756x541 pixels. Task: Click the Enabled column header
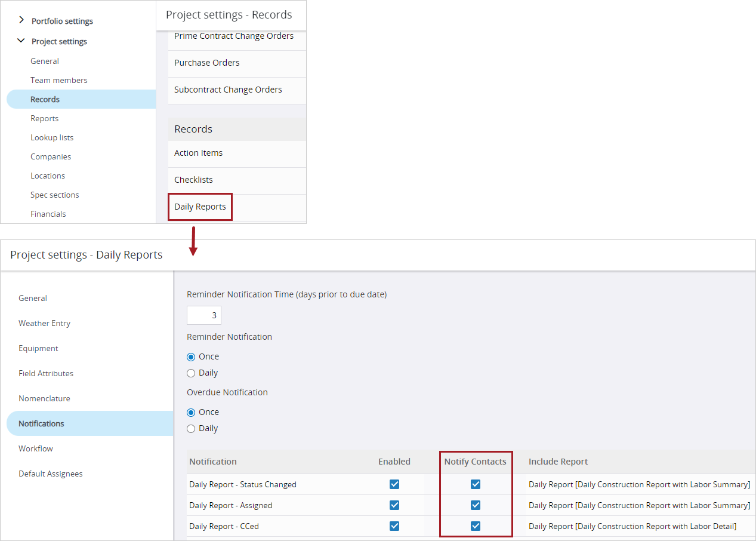pyautogui.click(x=394, y=462)
